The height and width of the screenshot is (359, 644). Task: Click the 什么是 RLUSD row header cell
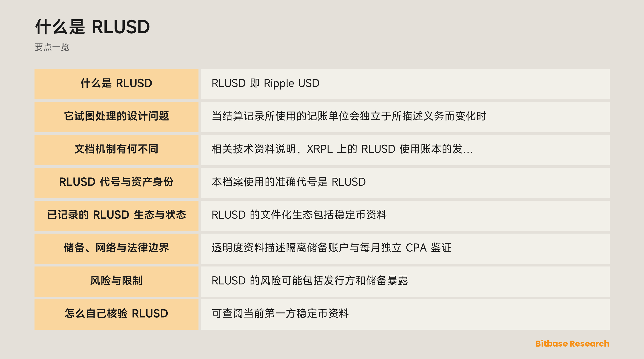pyautogui.click(x=116, y=84)
